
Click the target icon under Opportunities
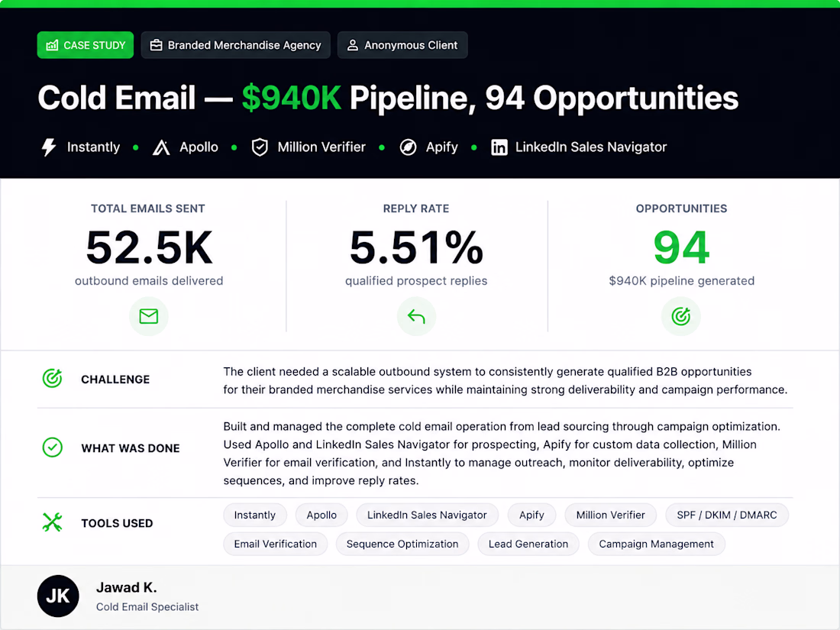[681, 316]
